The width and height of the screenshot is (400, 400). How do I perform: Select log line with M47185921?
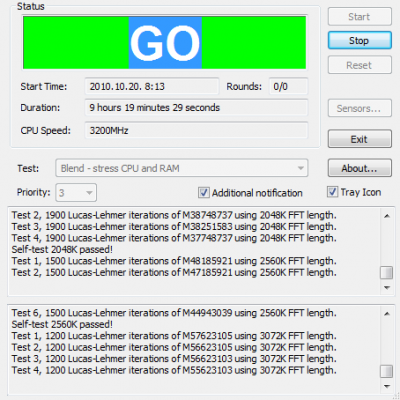174,273
